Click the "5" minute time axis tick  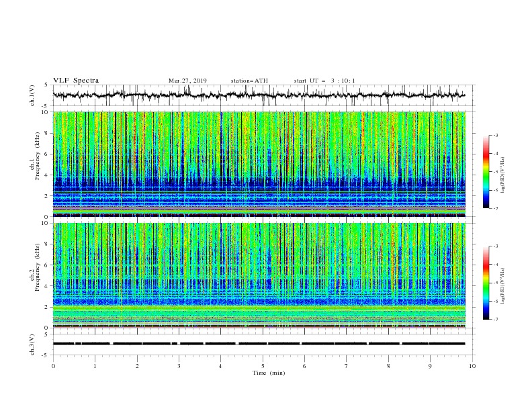pyautogui.click(x=263, y=366)
